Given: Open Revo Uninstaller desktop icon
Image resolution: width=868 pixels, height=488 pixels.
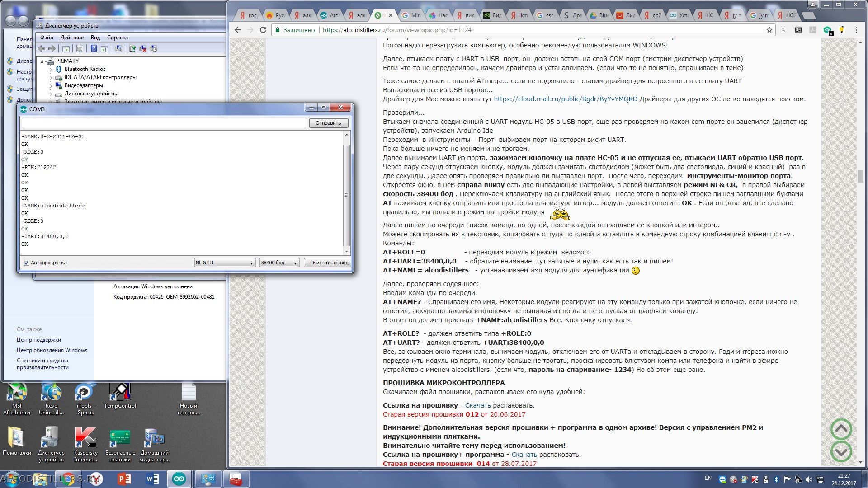Looking at the screenshot, I should (x=51, y=399).
